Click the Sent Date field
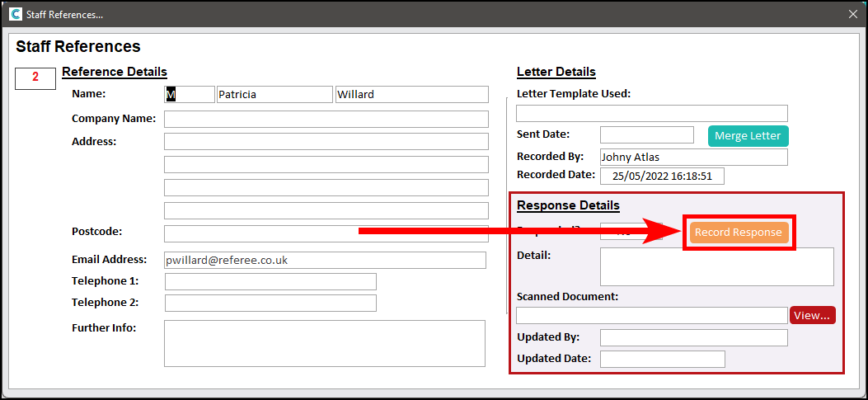 coord(646,135)
